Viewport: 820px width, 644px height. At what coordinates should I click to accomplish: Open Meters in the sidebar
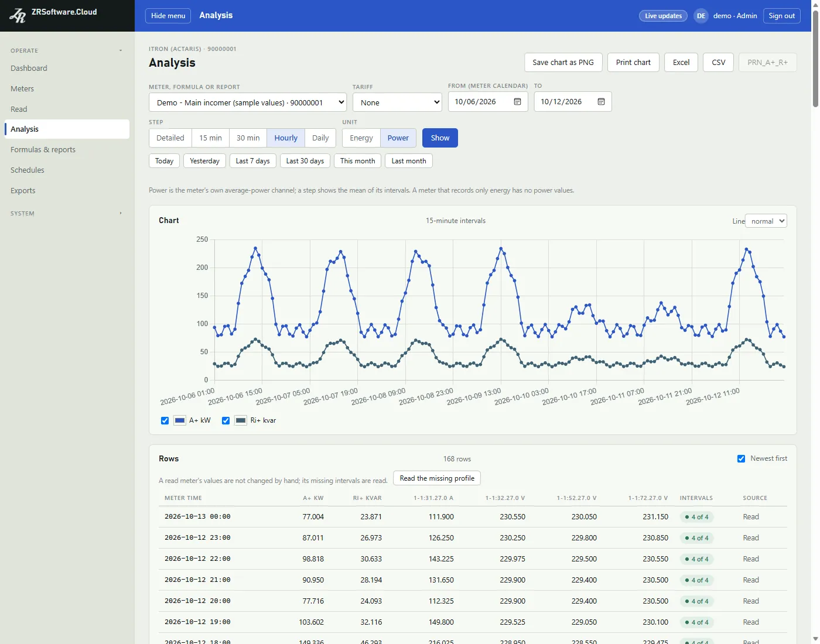click(x=67, y=89)
